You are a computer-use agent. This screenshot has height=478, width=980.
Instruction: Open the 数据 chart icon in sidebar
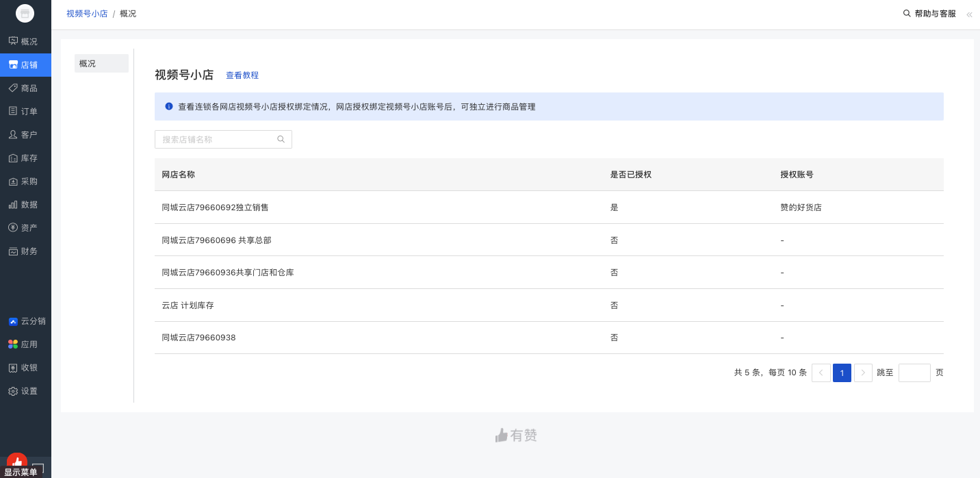click(13, 205)
